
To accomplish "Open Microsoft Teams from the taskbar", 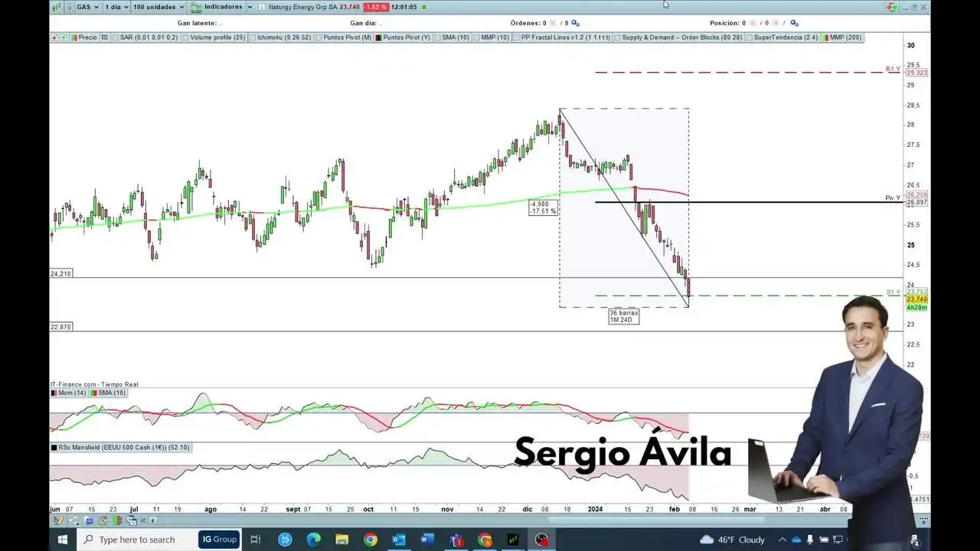I will [x=456, y=540].
